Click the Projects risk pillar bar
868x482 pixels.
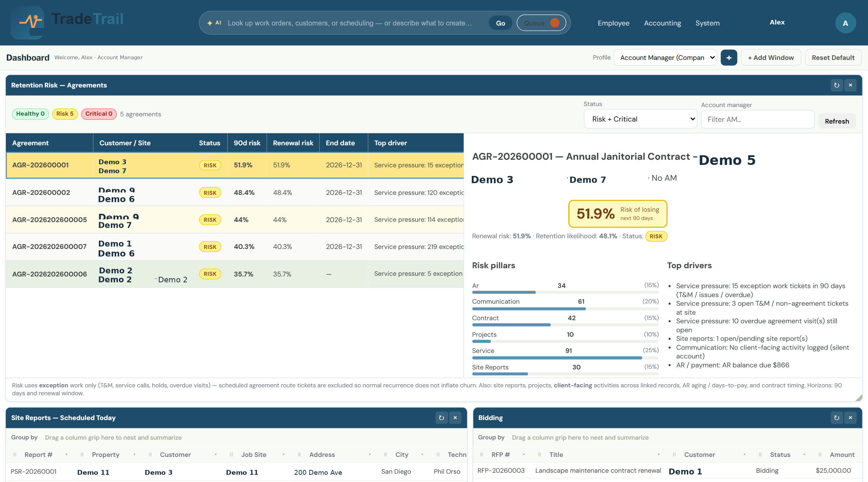[x=565, y=342]
